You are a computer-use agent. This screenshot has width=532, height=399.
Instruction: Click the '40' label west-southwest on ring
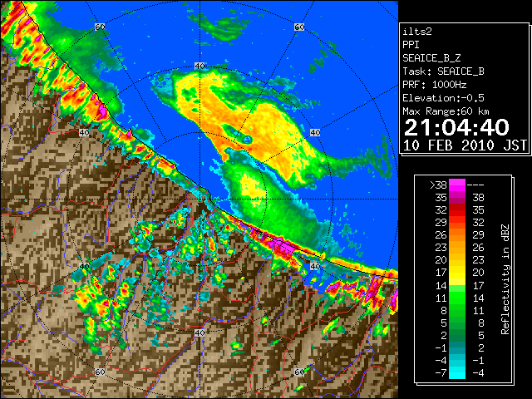pyautogui.click(x=84, y=266)
